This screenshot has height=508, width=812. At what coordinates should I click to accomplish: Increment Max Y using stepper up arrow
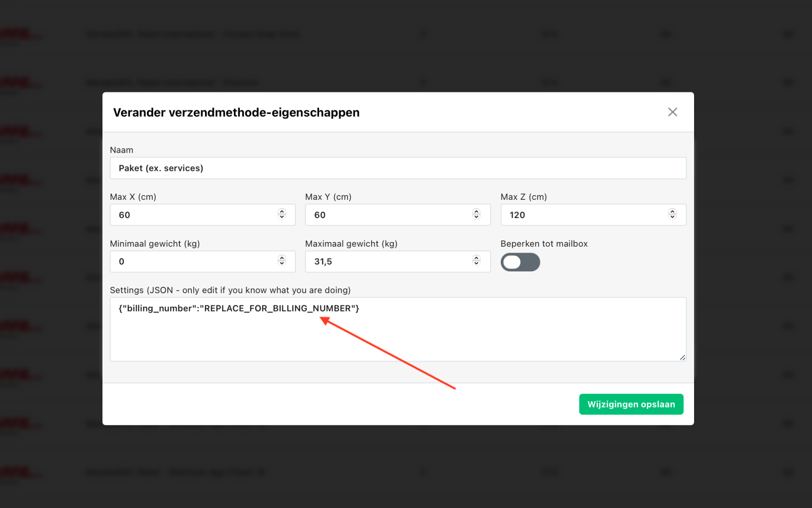click(x=476, y=211)
